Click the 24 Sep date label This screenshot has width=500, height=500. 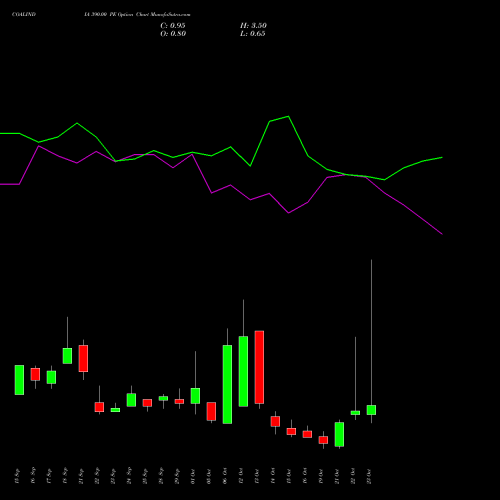click(129, 475)
